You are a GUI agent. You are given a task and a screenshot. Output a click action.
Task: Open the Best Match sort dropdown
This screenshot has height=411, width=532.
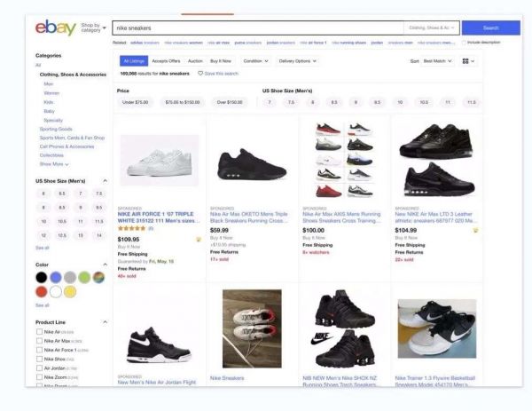[438, 61]
